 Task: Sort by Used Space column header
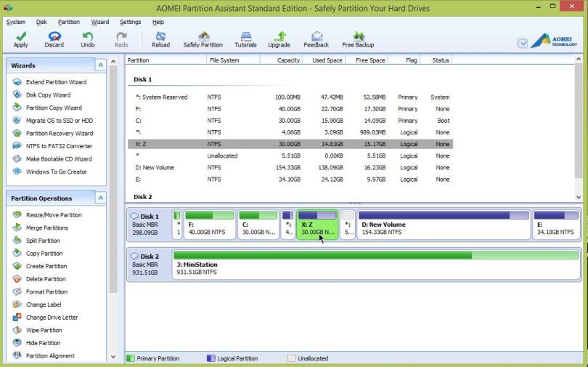coord(324,60)
